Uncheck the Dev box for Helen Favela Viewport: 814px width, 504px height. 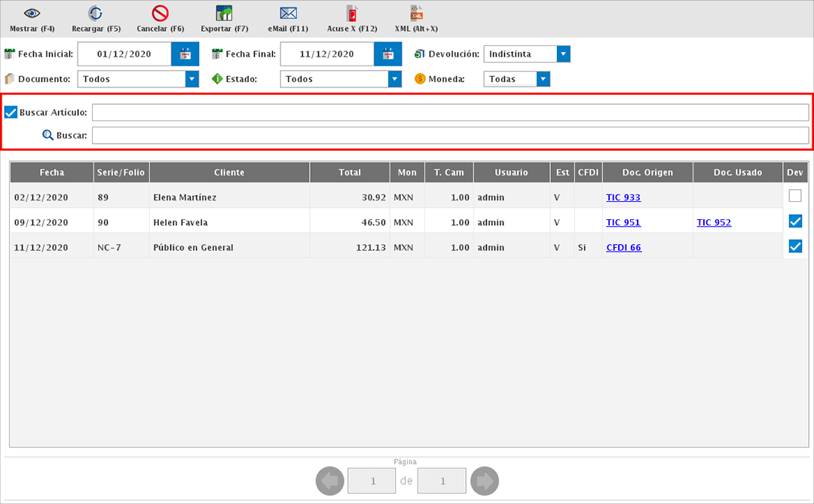(794, 221)
